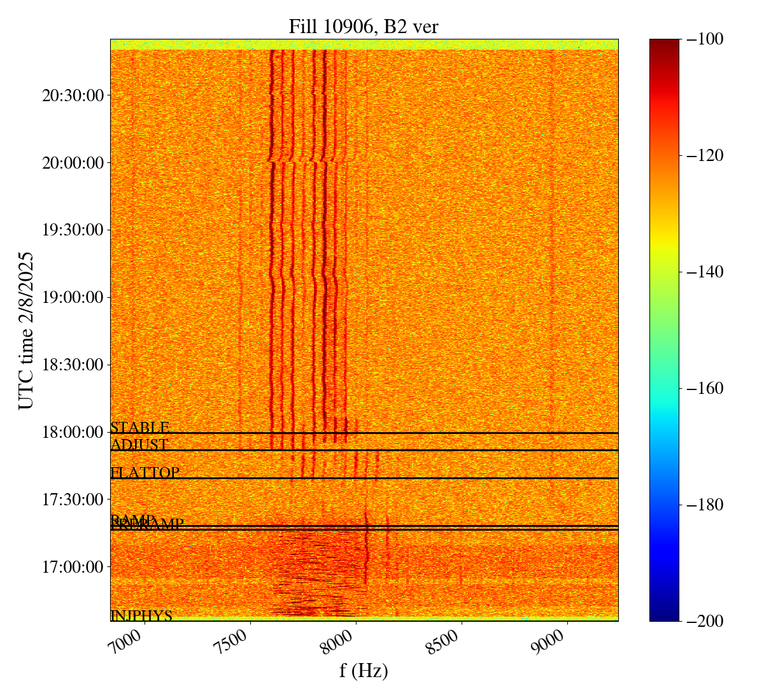Image resolution: width=764 pixels, height=700 pixels.
Task: Select the −100 label atop the colorbar
Action: coord(704,39)
